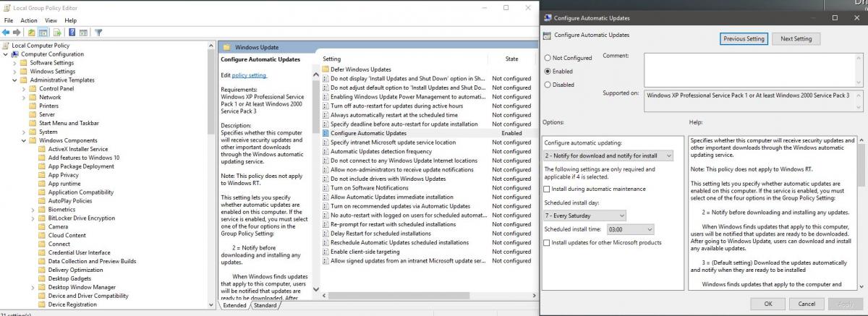Collapse the Administrative Templates node

coord(14,80)
